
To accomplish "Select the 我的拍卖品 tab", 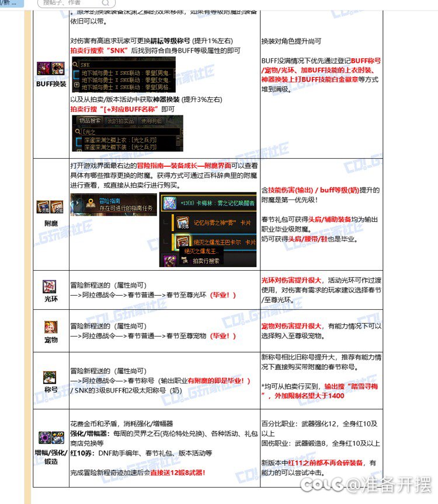I will (121, 121).
